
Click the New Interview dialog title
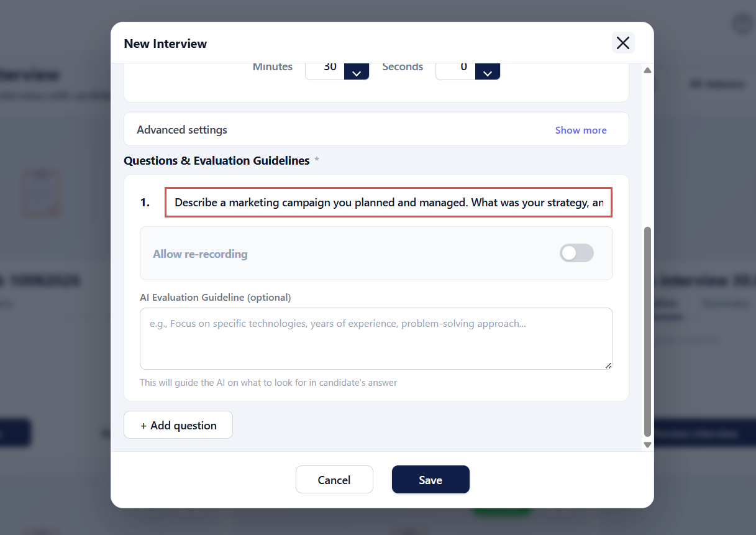point(165,43)
